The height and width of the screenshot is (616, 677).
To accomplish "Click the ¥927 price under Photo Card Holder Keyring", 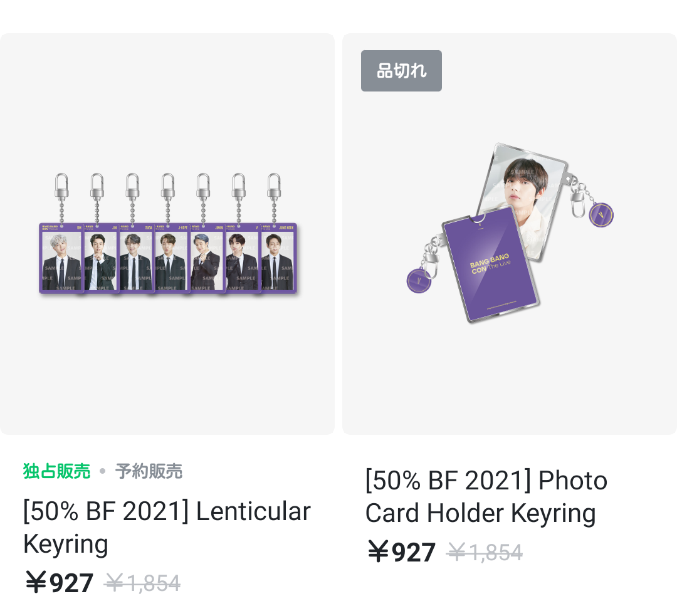I will 402,553.
